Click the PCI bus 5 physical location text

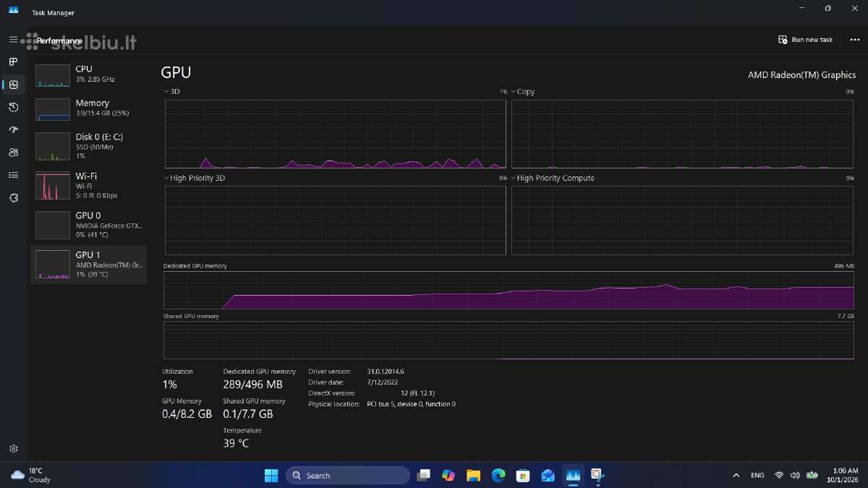pyautogui.click(x=411, y=403)
